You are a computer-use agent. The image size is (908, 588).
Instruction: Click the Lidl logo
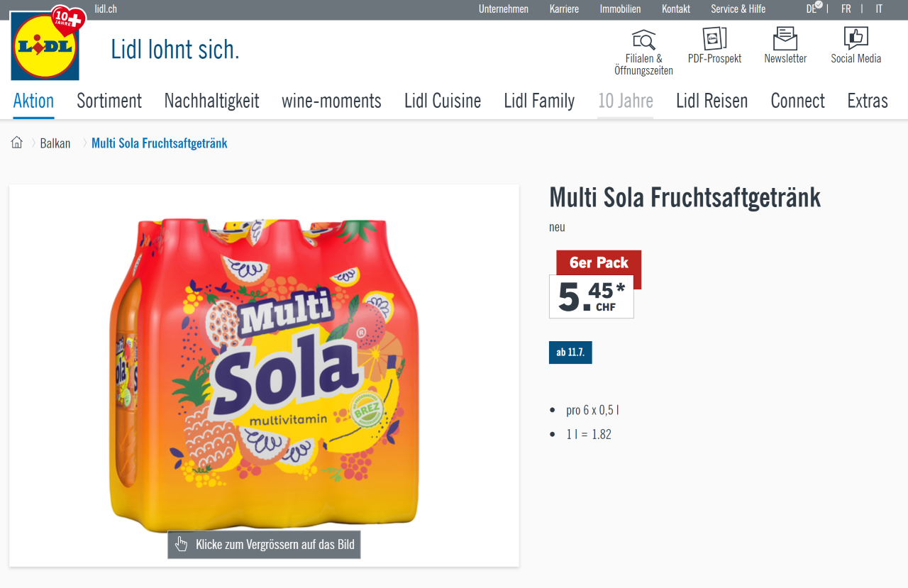pyautogui.click(x=45, y=47)
